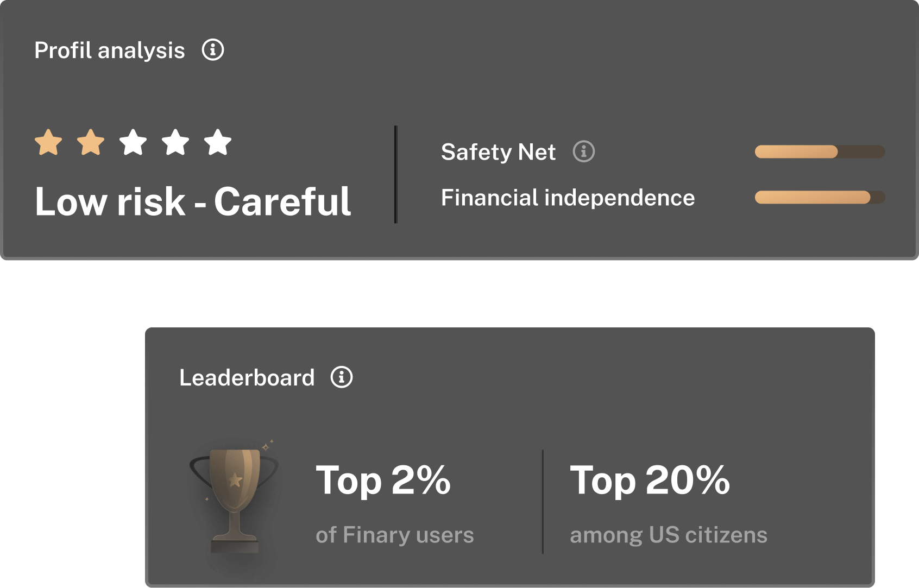The image size is (919, 588).
Task: Select the fifth white star
Action: click(x=218, y=143)
